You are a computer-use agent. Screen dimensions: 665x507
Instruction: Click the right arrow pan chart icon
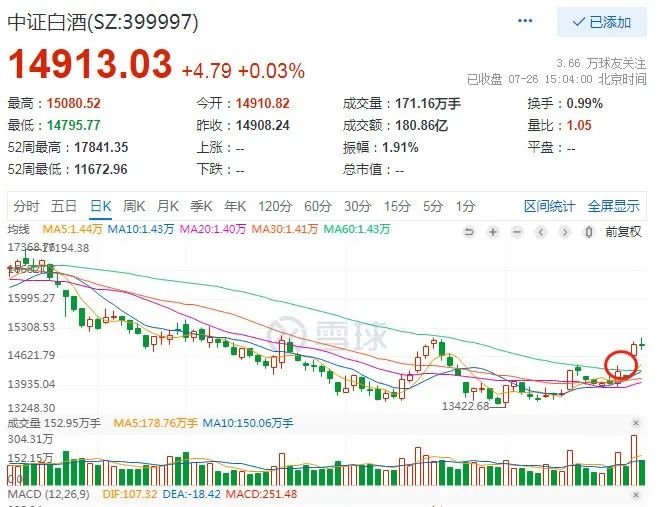click(564, 232)
